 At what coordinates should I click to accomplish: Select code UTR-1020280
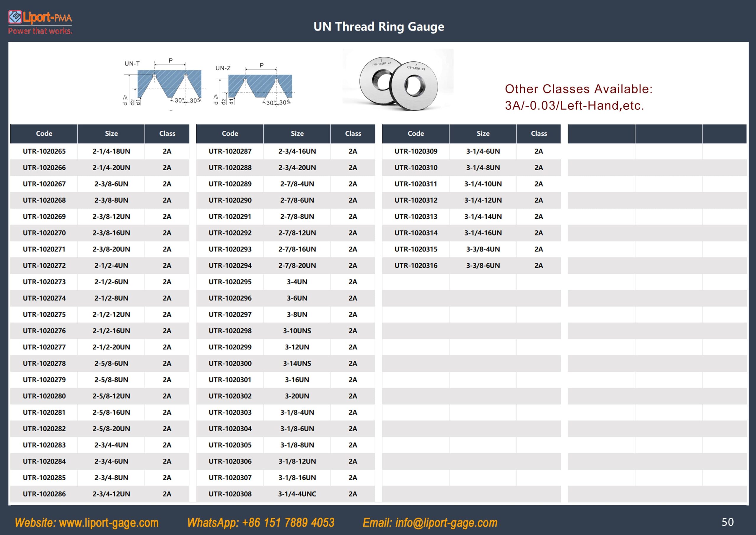[x=44, y=396]
